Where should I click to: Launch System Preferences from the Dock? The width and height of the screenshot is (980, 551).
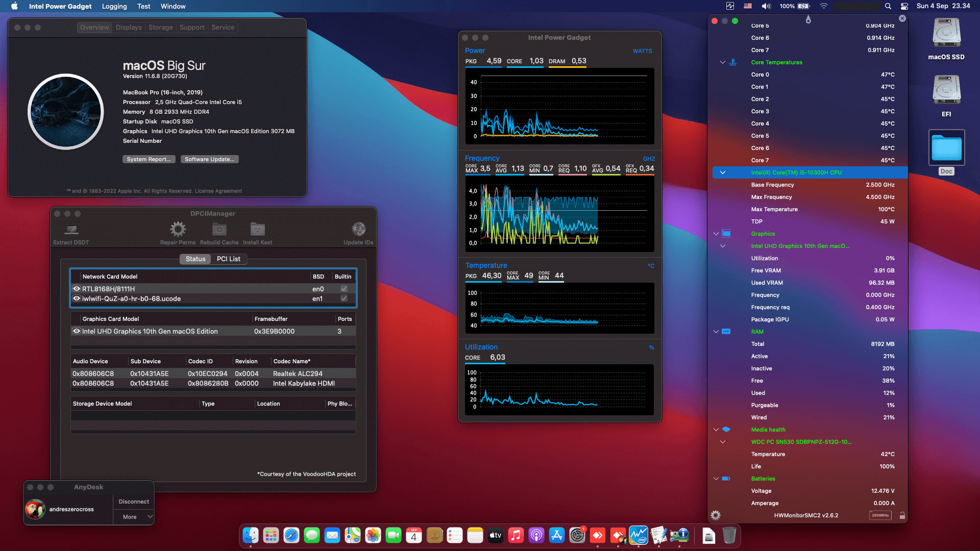coord(577,536)
